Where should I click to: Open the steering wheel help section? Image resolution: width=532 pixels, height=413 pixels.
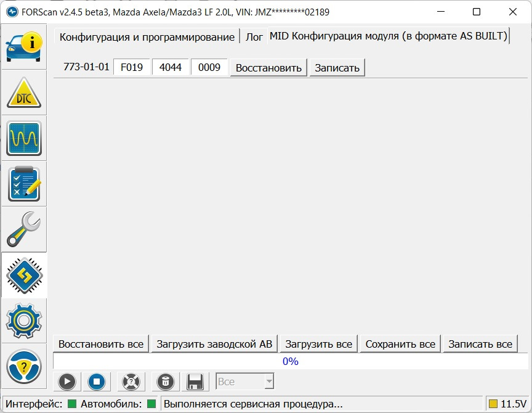pyautogui.click(x=24, y=366)
